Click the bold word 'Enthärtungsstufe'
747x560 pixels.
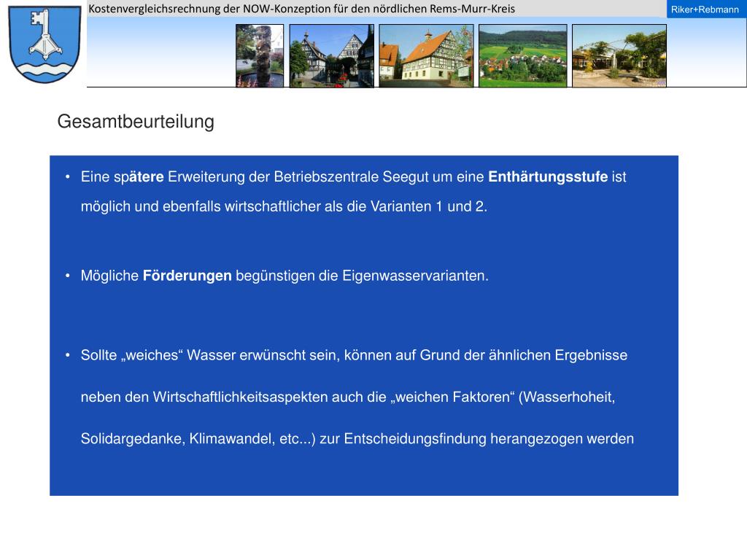point(548,176)
